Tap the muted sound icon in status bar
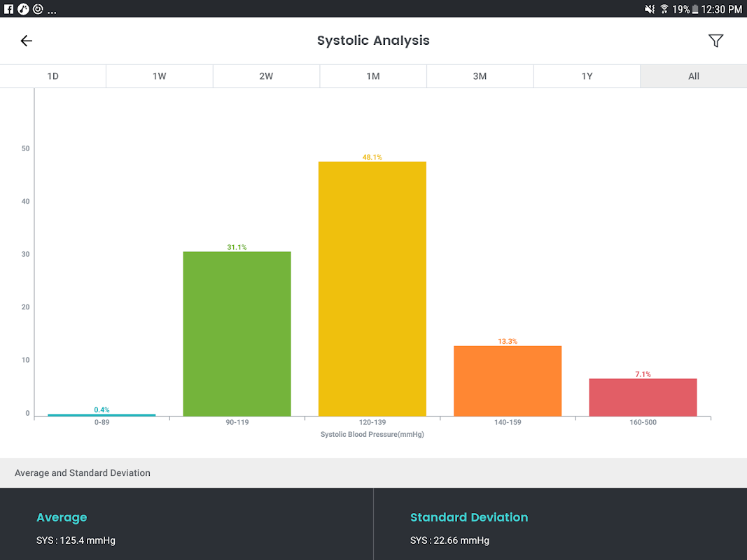The width and height of the screenshot is (747, 560). [x=650, y=9]
